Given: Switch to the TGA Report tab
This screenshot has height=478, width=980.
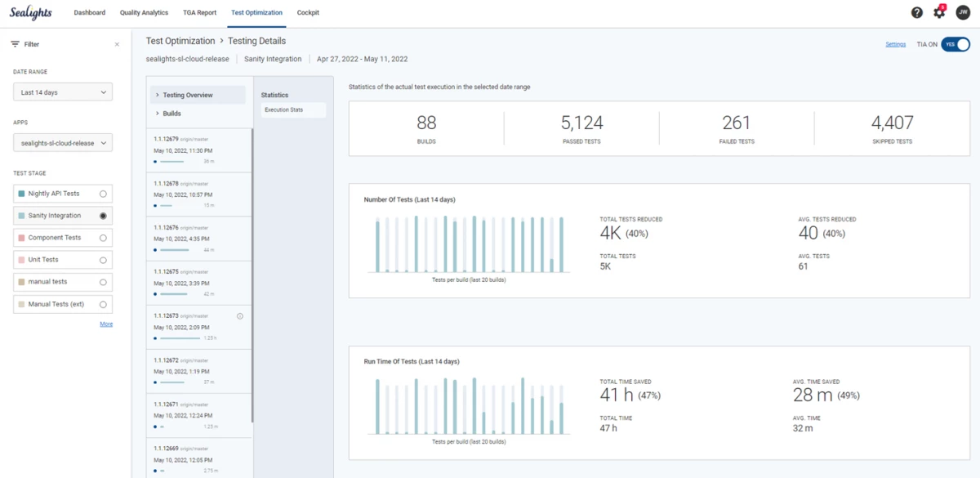Looking at the screenshot, I should [x=199, y=13].
